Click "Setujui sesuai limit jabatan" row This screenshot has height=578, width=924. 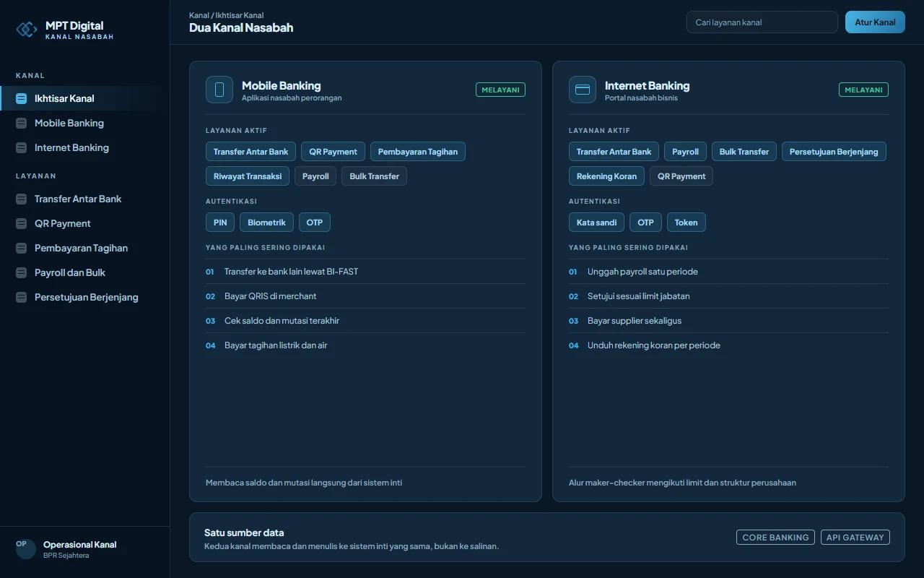(x=728, y=296)
